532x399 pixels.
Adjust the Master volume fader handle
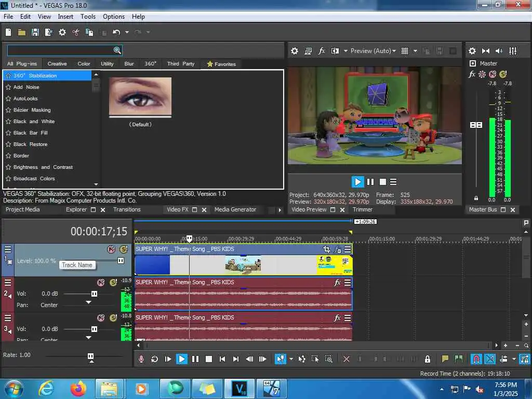(x=476, y=125)
